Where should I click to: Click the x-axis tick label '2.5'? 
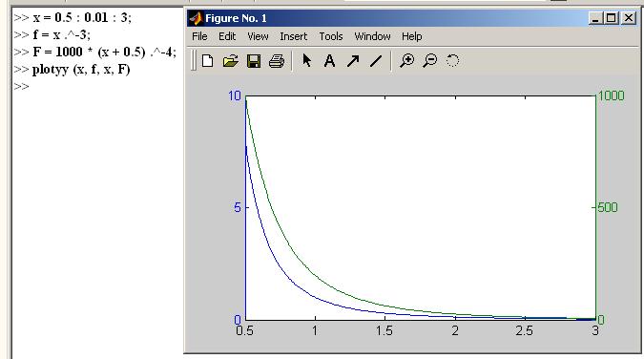525,330
